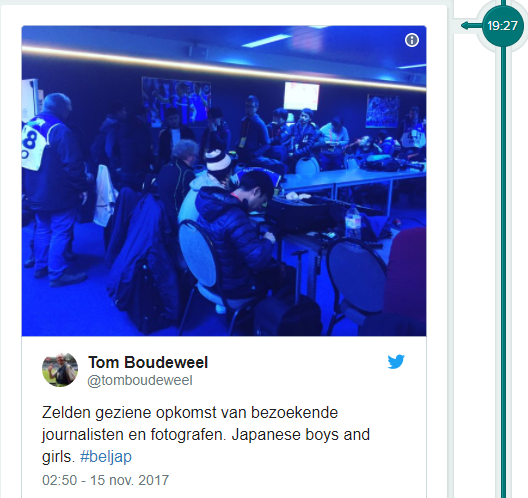Click the info icon on tweet photo
The image size is (528, 498).
pyautogui.click(x=411, y=40)
